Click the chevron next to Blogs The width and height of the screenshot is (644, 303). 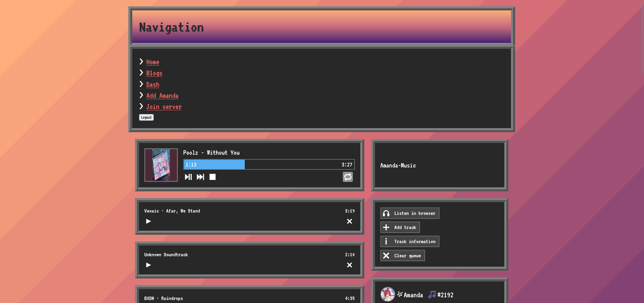tap(141, 73)
